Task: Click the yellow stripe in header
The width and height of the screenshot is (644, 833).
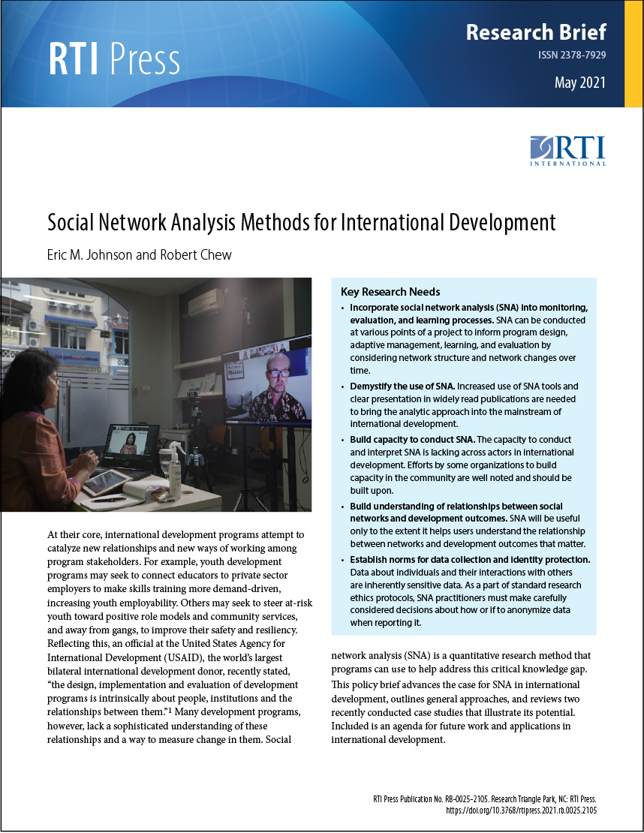Action: [634, 54]
